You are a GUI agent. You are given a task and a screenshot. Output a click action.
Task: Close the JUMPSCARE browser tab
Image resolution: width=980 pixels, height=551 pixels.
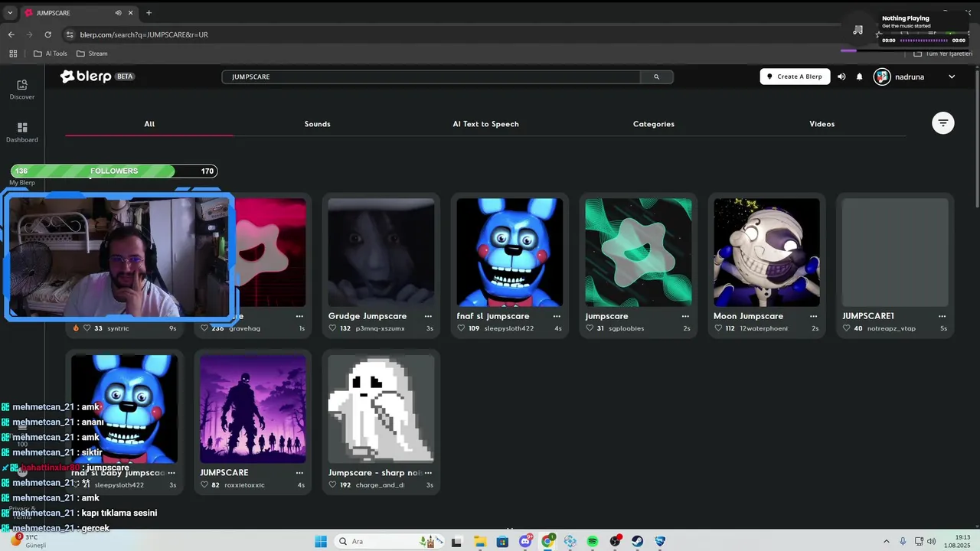coord(131,12)
